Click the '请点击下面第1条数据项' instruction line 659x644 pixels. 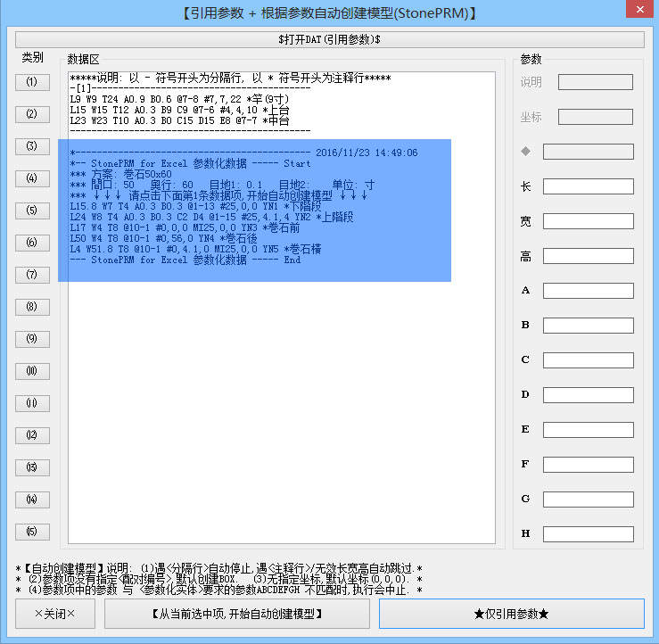[x=218, y=195]
